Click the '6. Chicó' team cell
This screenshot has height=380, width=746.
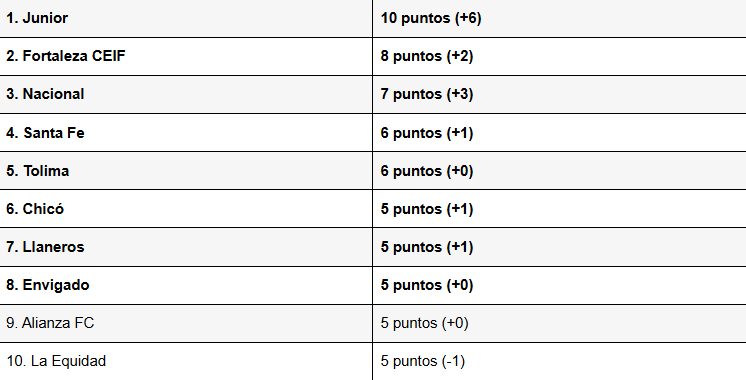point(186,209)
